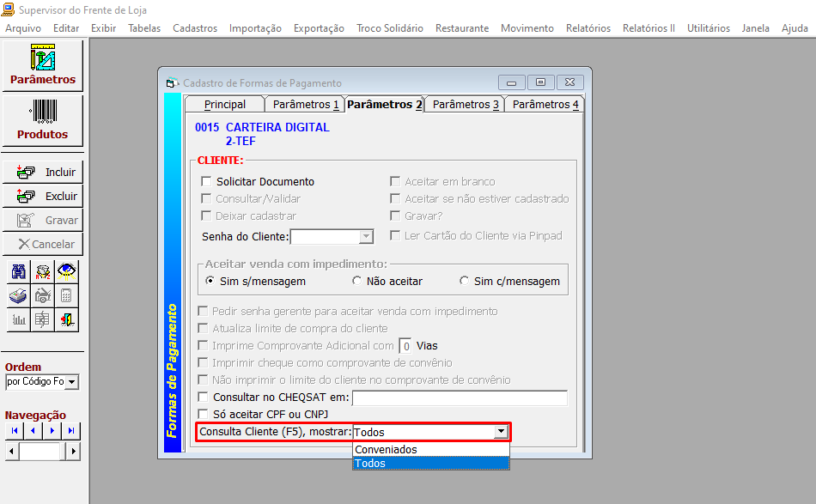Toggle Imprimir cheque como comprovante de convênio
This screenshot has width=816, height=504.
[x=203, y=362]
